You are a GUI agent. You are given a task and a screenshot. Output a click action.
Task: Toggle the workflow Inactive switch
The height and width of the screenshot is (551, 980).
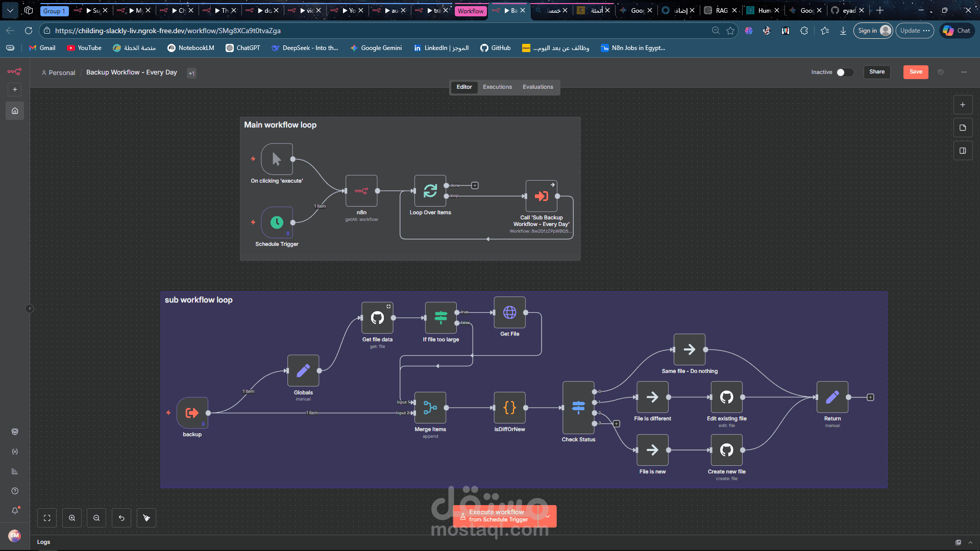[x=844, y=72]
